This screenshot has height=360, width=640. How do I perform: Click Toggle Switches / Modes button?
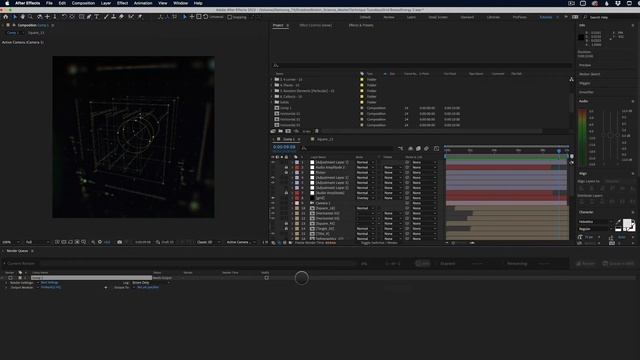coord(379,243)
